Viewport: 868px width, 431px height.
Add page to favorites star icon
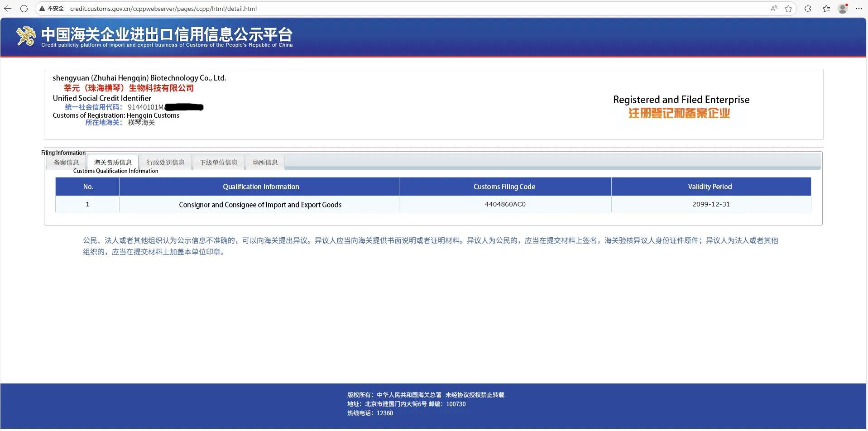point(788,9)
